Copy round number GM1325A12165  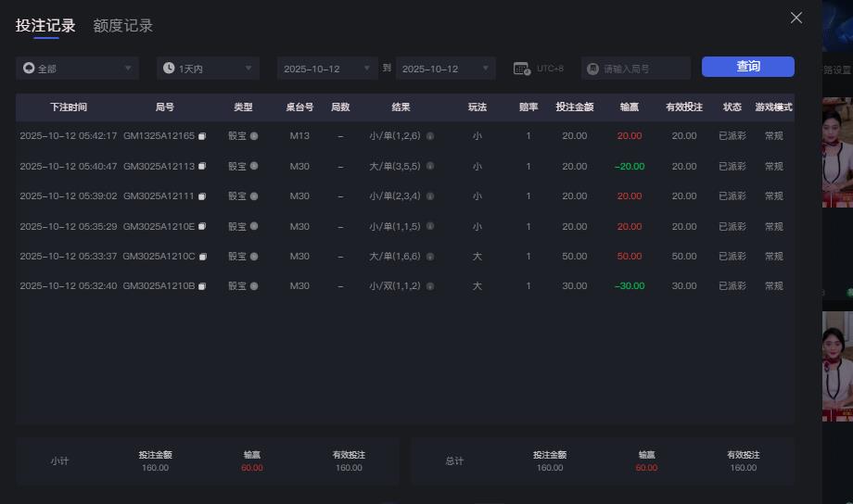[202, 136]
